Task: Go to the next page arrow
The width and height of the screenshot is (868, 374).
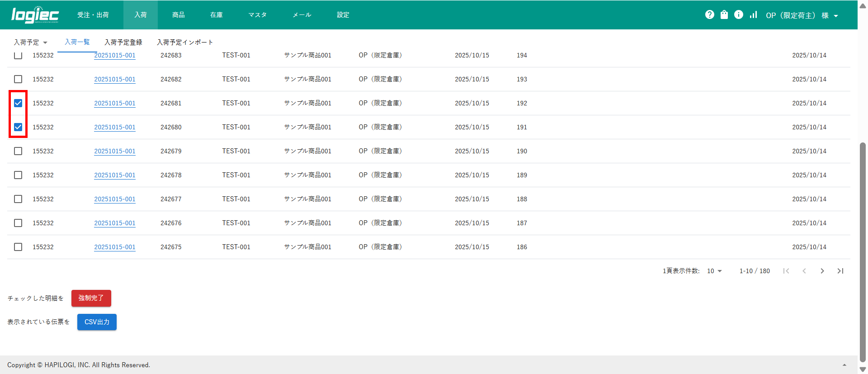Action: coord(822,271)
